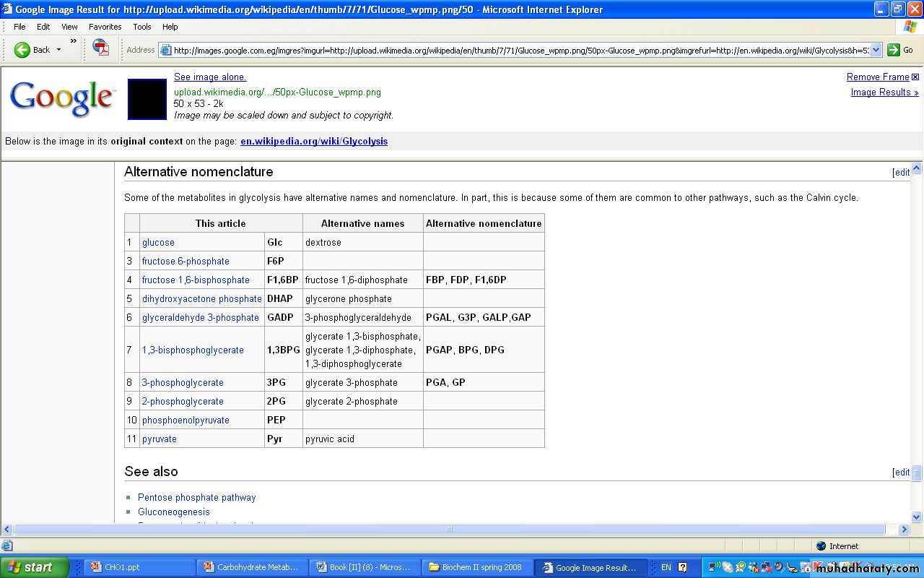Click the black Glucose image thumbnail
924x578 pixels.
tap(147, 99)
